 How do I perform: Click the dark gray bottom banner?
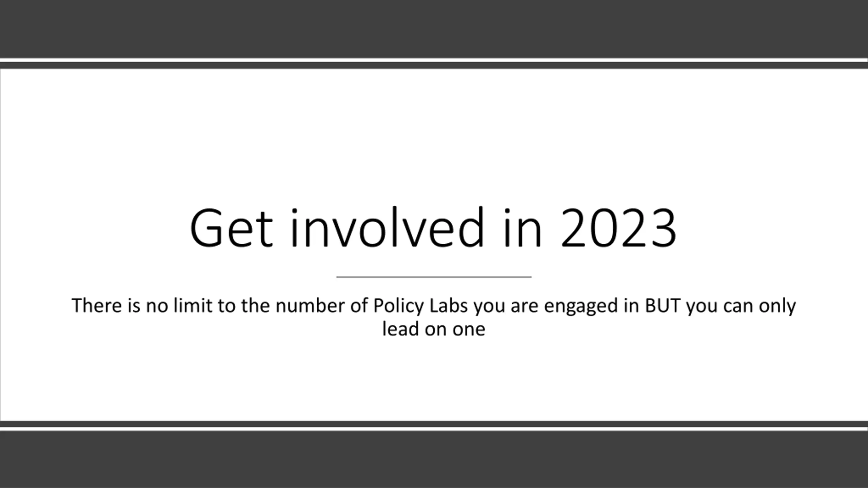[434, 460]
